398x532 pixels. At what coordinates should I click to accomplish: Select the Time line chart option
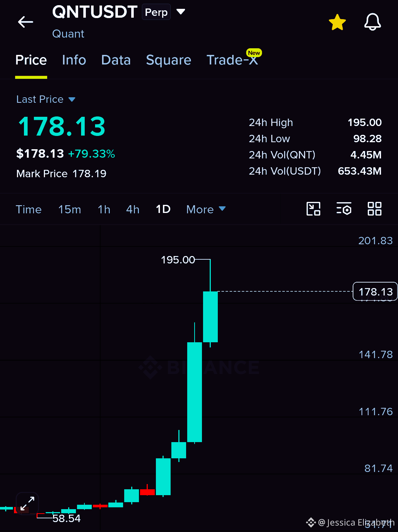(29, 209)
